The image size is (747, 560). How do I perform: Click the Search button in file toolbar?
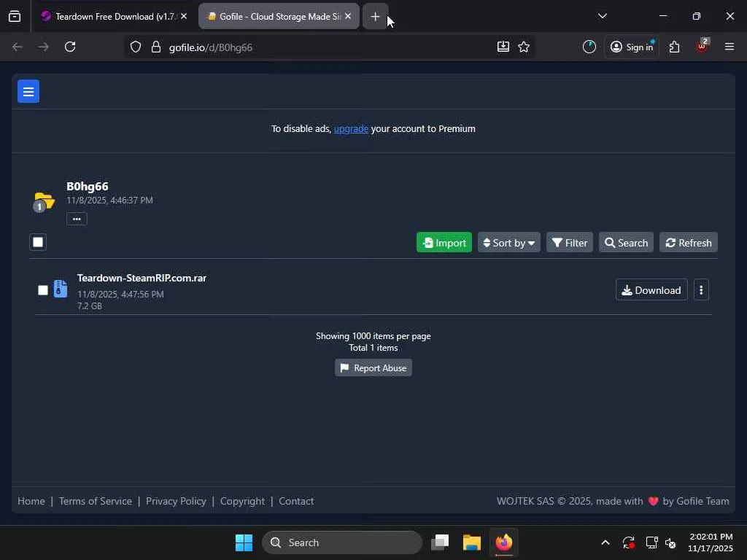(626, 242)
